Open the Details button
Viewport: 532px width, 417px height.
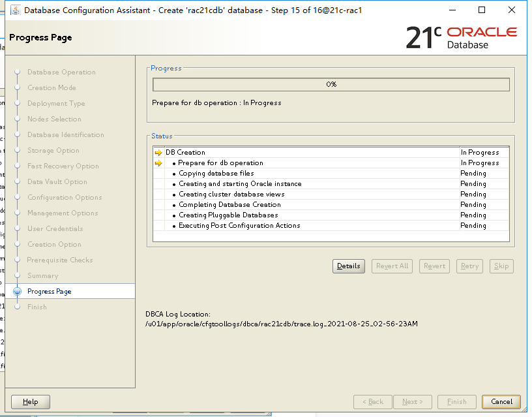[348, 266]
